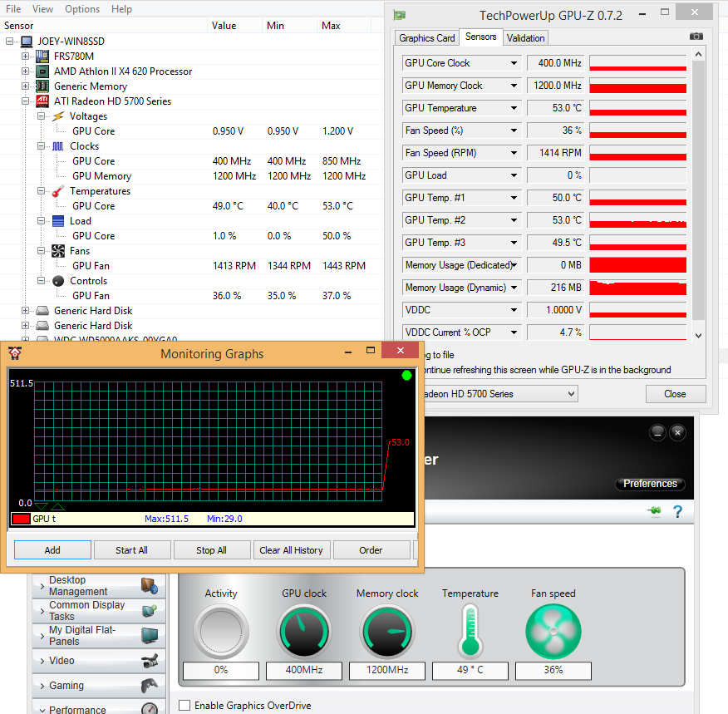
Task: Collapse the ATI Radeon HD 5700 Series node
Action: 26,101
